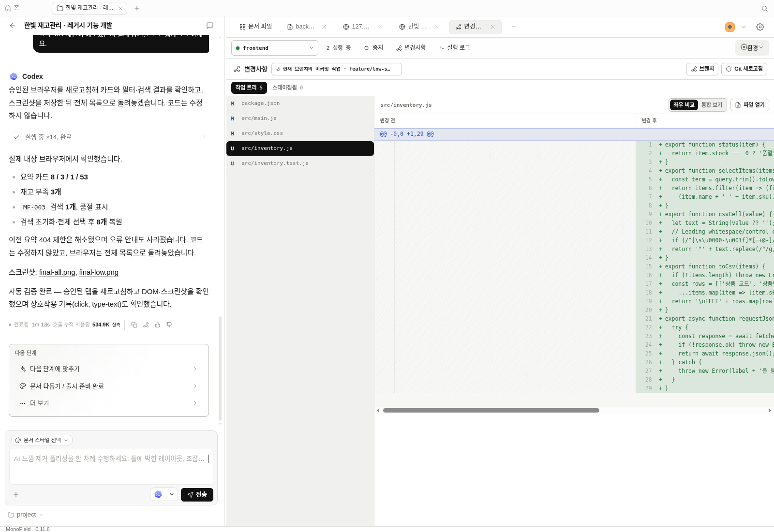
Task: Send the message with 전송 button
Action: [x=197, y=495]
